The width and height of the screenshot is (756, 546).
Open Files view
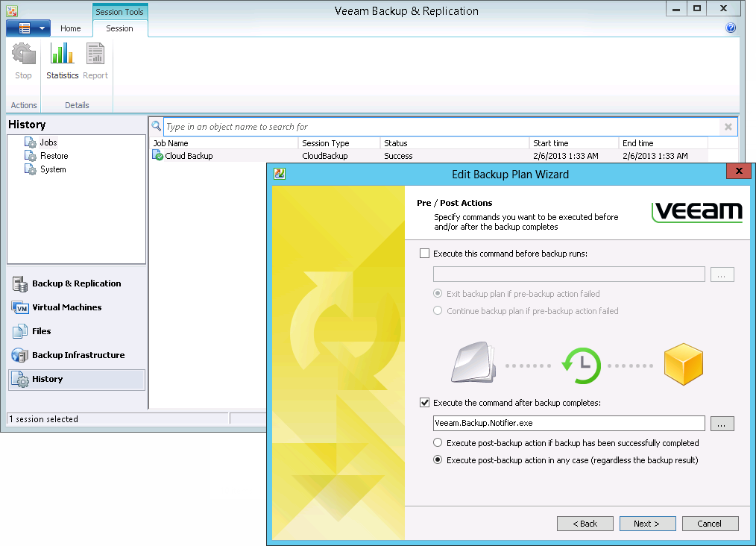tap(76, 331)
